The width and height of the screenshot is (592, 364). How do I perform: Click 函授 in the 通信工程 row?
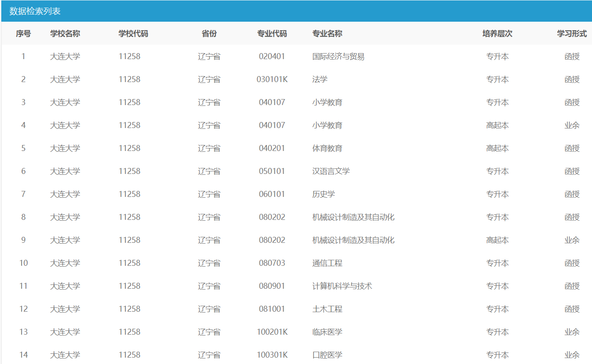tap(572, 263)
